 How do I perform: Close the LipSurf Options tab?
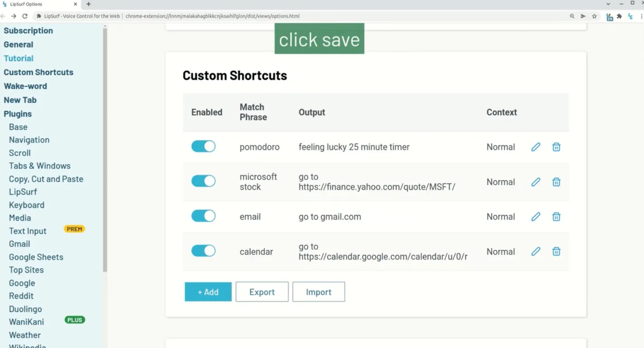click(x=75, y=4)
